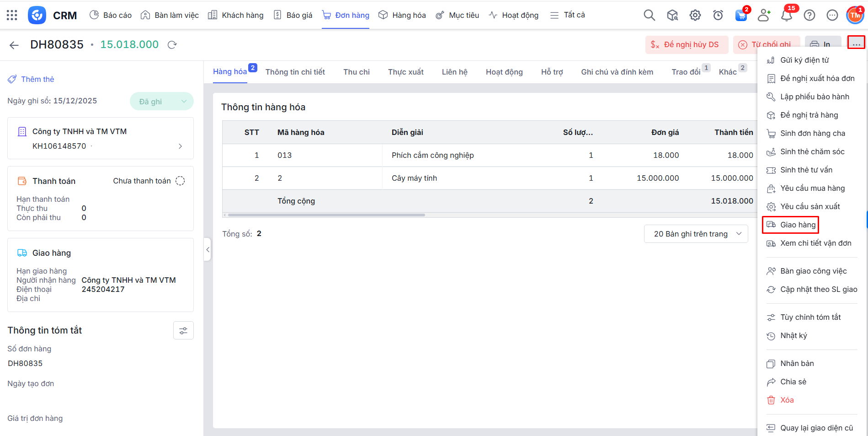
Task: Open summary customization sliders icon
Action: [183, 331]
